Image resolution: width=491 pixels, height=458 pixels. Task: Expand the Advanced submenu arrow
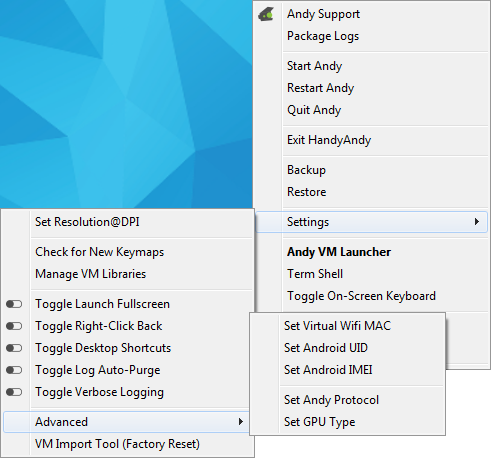[x=240, y=422]
